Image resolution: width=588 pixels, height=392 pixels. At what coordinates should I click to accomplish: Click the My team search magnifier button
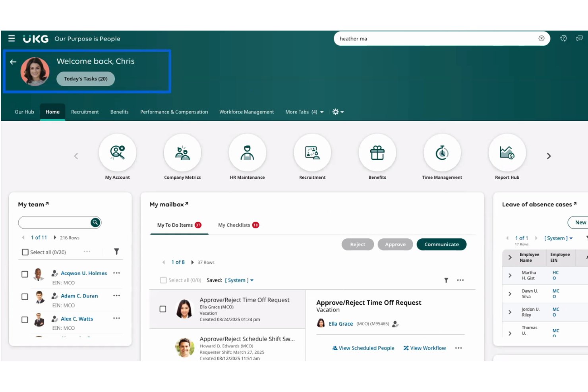click(x=95, y=222)
